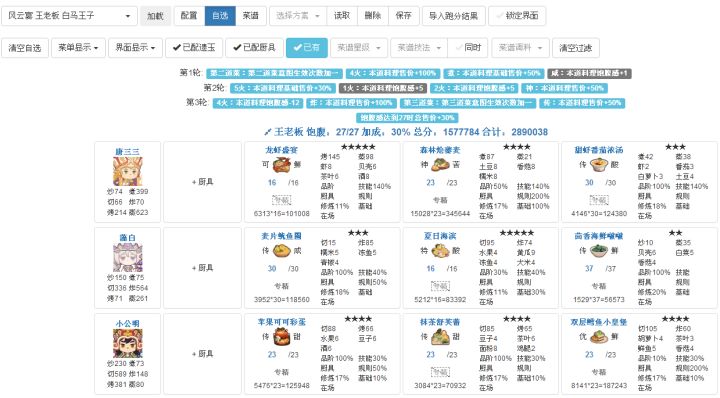Toggle the dashed 专精 box under 抹茶舒芙蕾
Viewport: 720px width, 398px height.
click(x=440, y=371)
